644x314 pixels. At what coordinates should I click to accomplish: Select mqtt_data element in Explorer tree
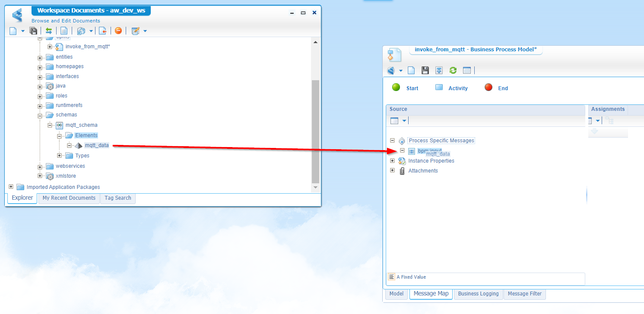coord(97,145)
